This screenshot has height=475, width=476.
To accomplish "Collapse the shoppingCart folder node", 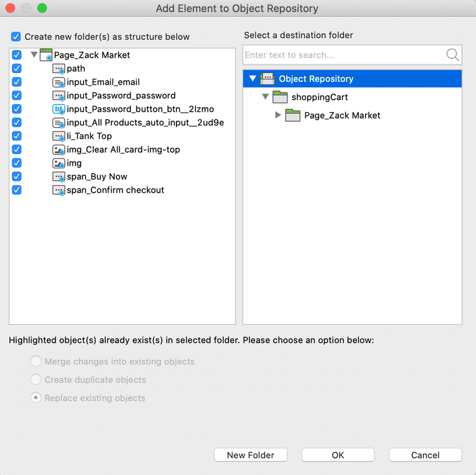I will (265, 98).
